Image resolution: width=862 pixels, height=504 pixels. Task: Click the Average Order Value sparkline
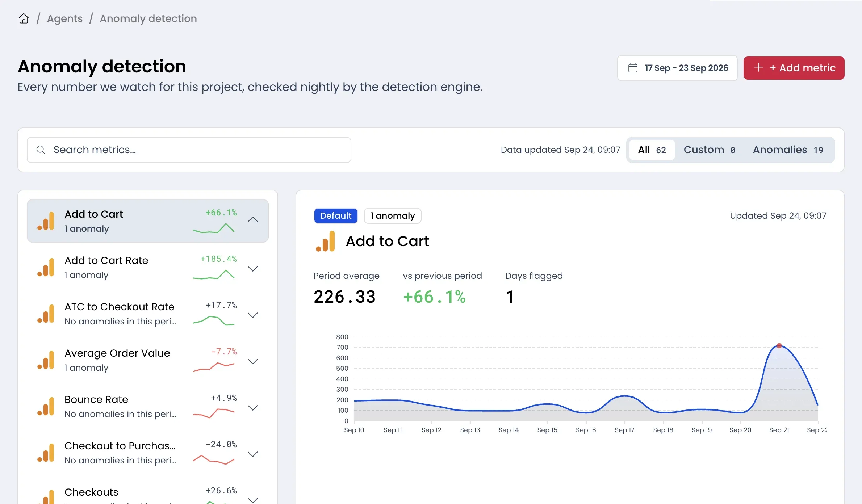point(214,367)
